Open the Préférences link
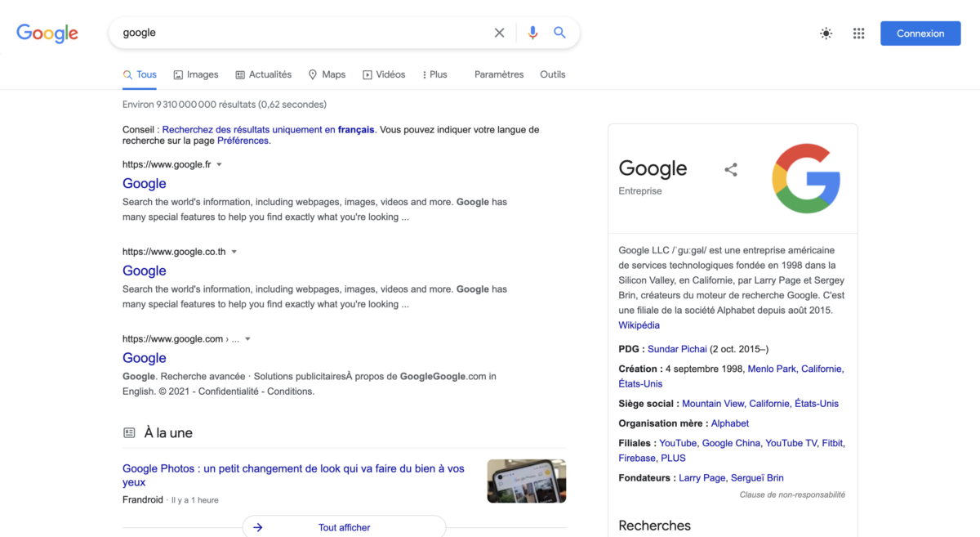Image resolution: width=980 pixels, height=537 pixels. 243,141
